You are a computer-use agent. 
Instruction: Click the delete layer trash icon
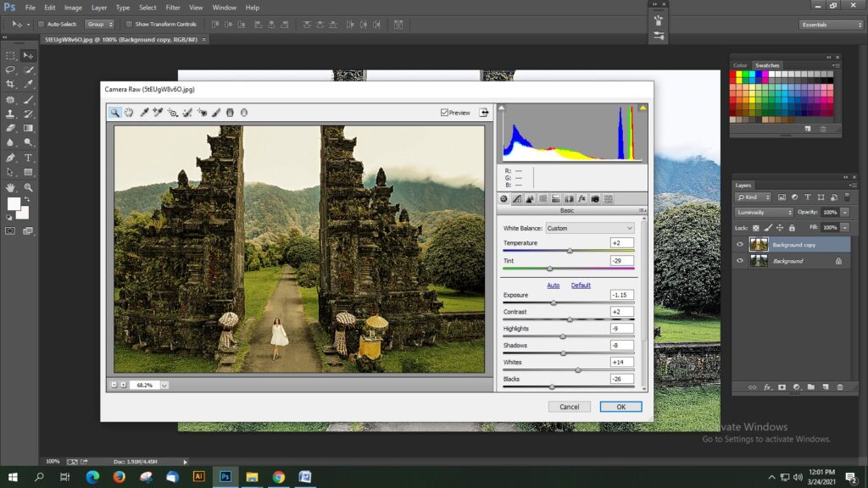(840, 387)
